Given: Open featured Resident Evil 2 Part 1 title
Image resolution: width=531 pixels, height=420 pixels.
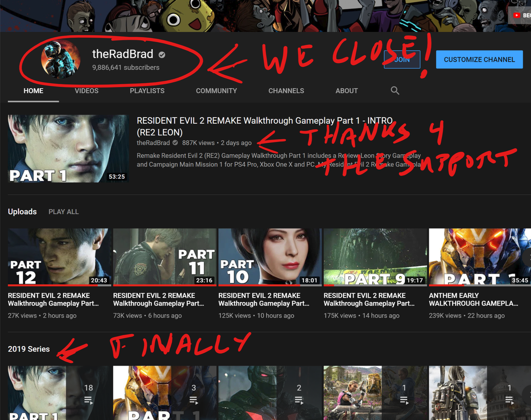Looking at the screenshot, I should click(x=264, y=126).
